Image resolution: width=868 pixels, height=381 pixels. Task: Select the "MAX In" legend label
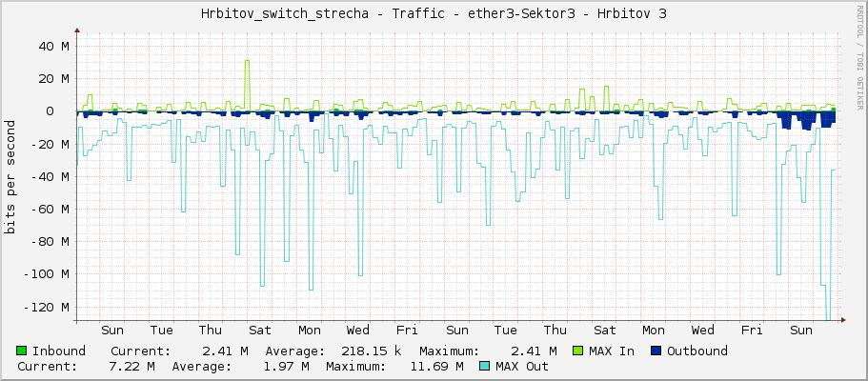[x=612, y=351]
